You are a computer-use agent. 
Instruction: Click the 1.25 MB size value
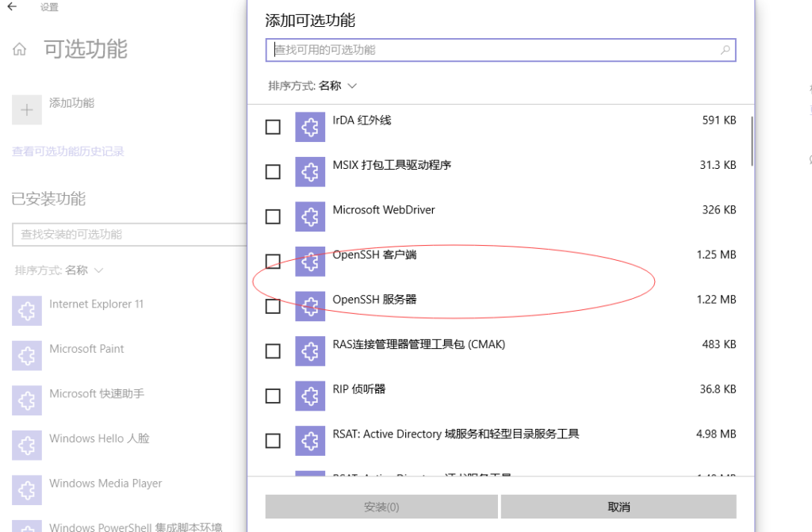pyautogui.click(x=716, y=255)
